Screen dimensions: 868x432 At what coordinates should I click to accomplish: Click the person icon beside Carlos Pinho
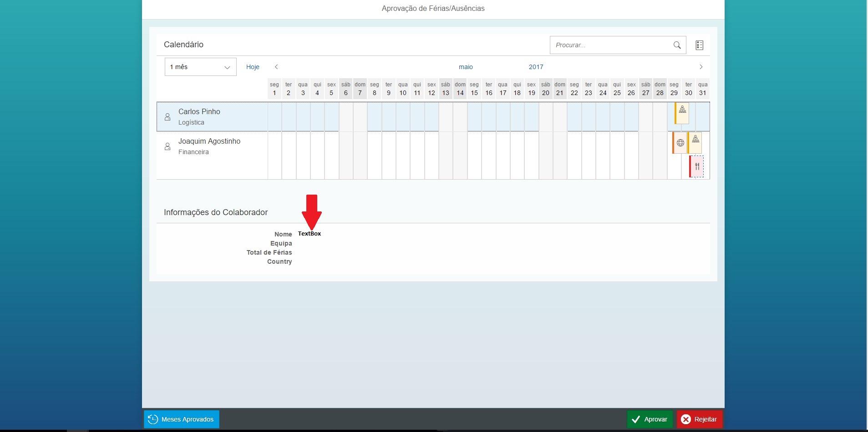(x=168, y=117)
